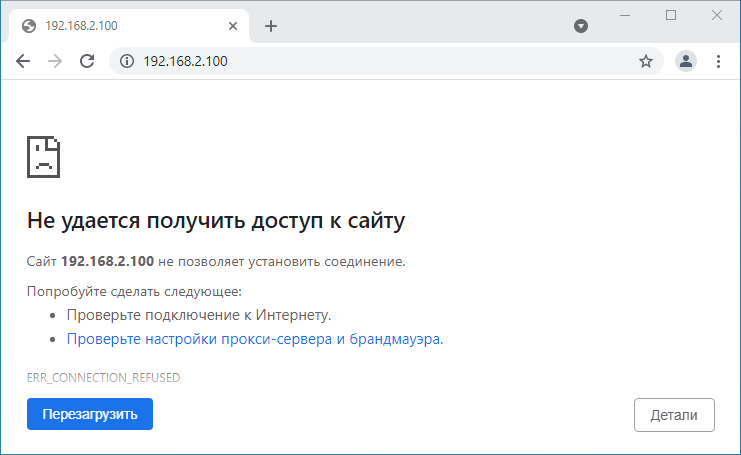Click the Детали button
This screenshot has height=455, width=741.
tap(674, 415)
